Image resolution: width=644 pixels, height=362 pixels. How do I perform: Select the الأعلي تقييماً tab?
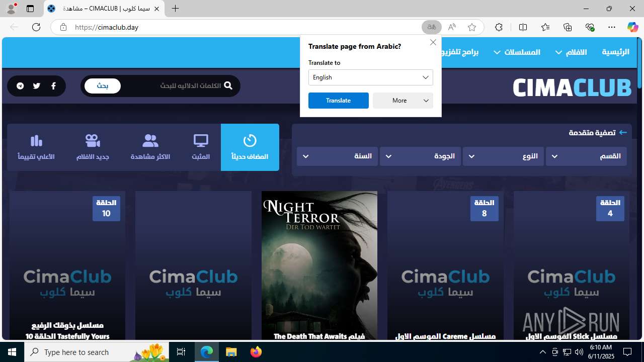tap(36, 147)
